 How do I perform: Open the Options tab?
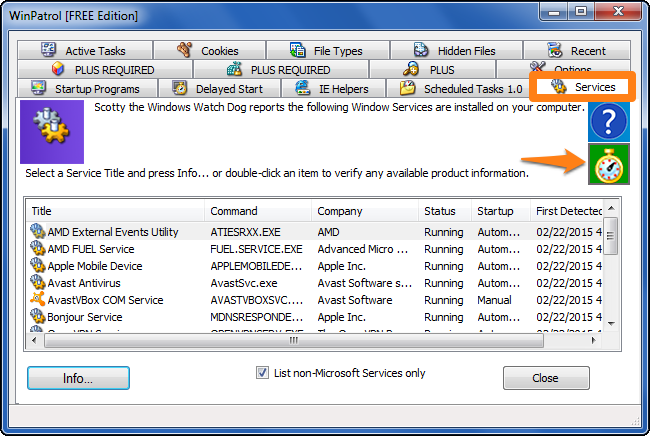(564, 69)
